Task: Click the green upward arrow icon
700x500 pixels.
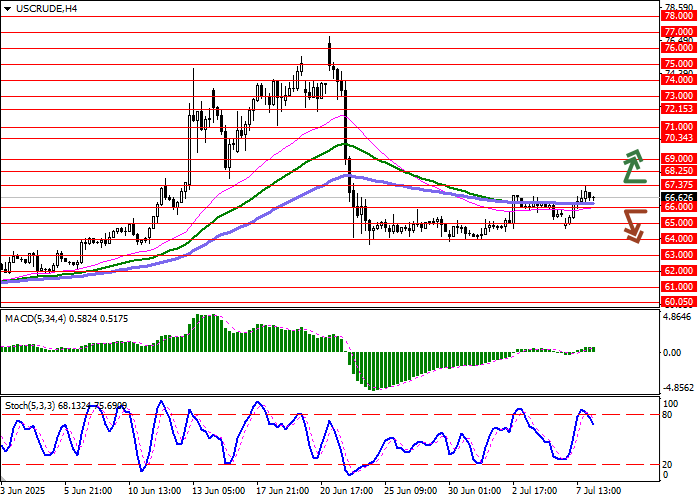Action: point(632,166)
